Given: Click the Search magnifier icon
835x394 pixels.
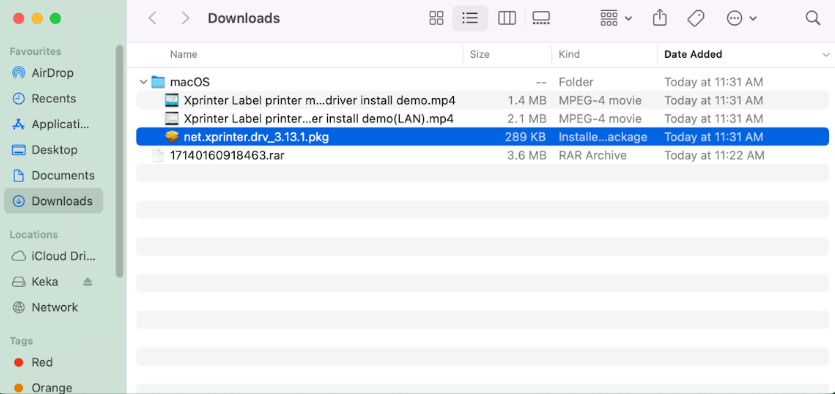Looking at the screenshot, I should point(813,18).
